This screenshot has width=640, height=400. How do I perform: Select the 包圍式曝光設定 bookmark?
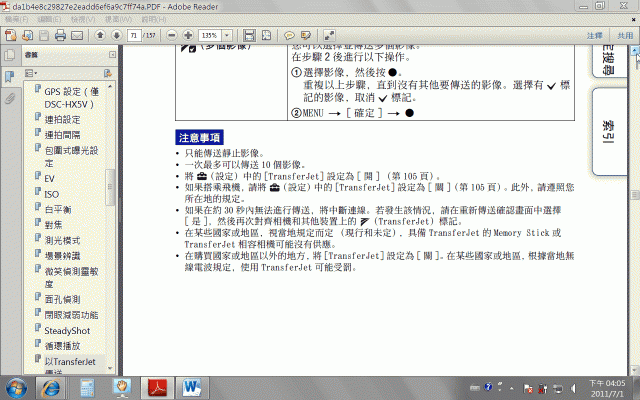(x=71, y=157)
